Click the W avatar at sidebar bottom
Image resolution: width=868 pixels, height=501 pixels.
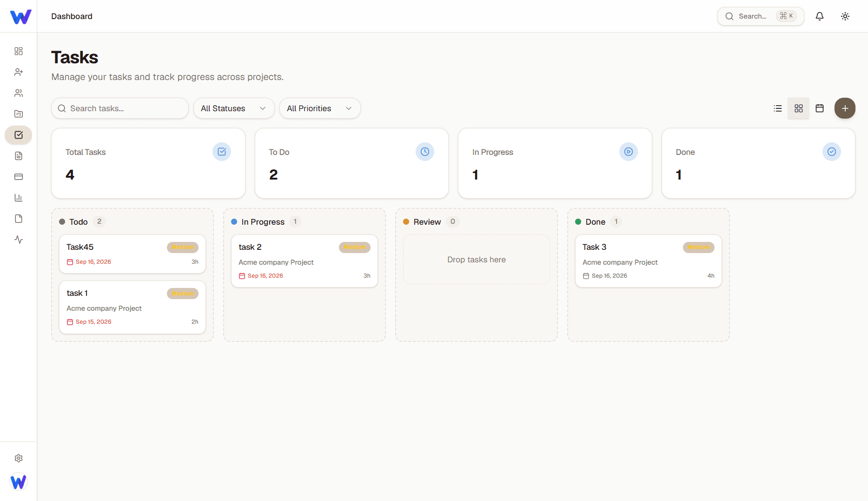(19, 481)
